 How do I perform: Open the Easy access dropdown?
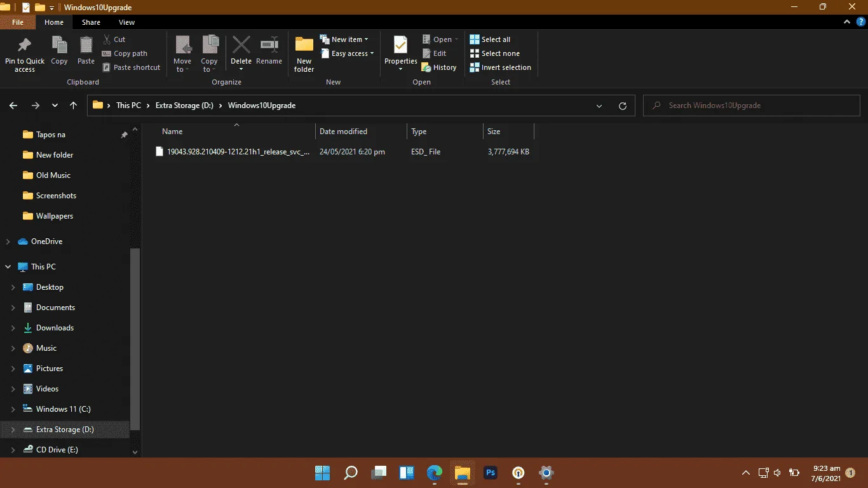coord(346,53)
